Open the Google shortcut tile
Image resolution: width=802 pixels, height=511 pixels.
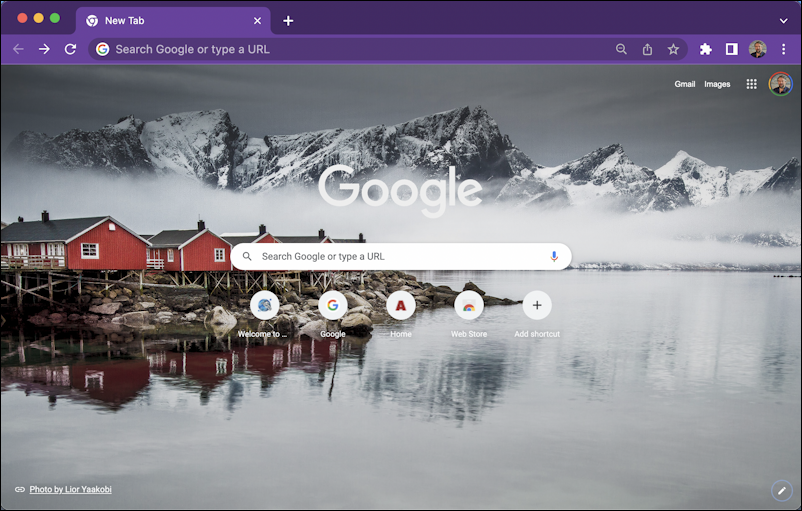pos(333,313)
